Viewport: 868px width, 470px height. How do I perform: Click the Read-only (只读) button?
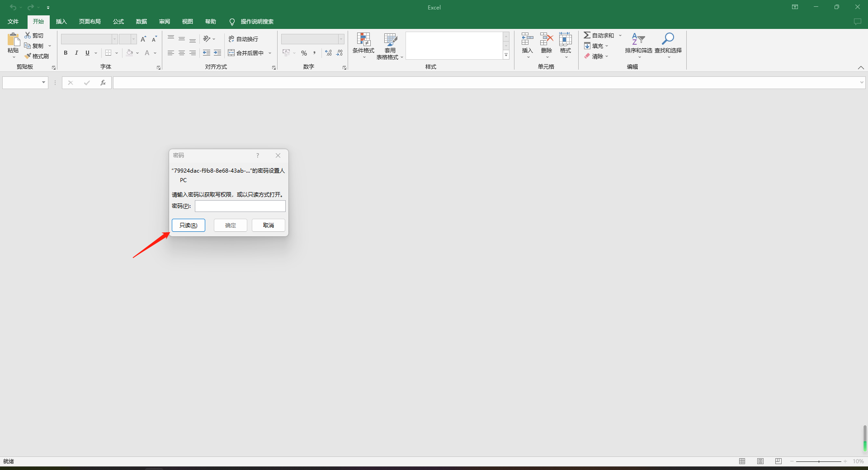click(188, 225)
